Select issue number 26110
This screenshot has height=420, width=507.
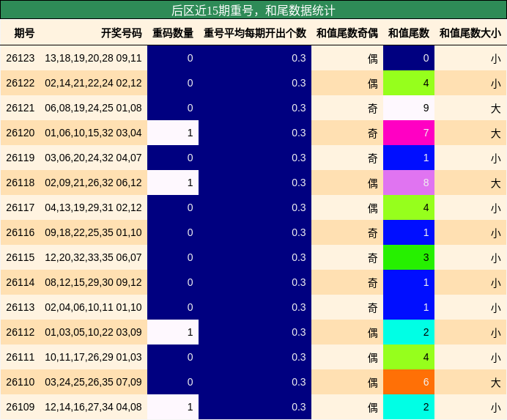[21, 382]
